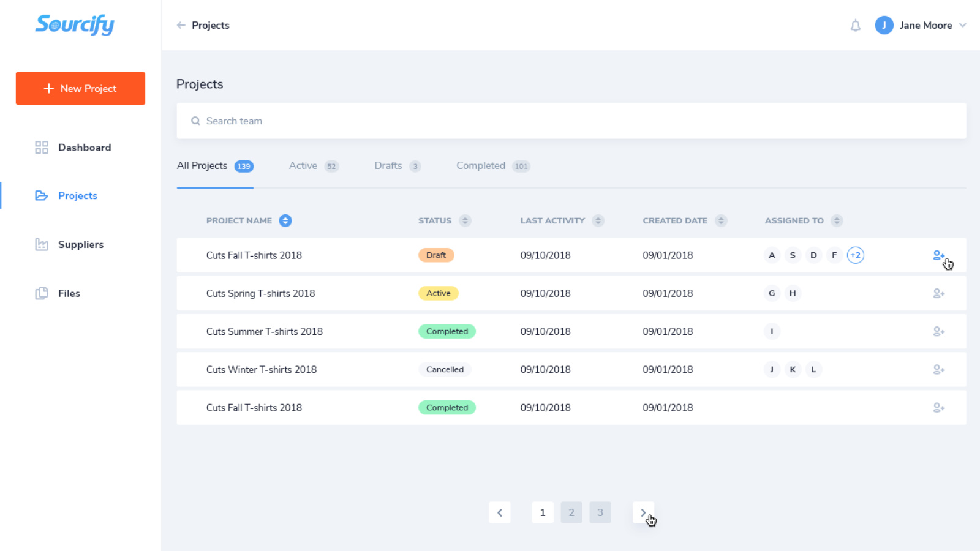Image resolution: width=980 pixels, height=551 pixels.
Task: Switch to the Drafts tab
Action: (398, 166)
